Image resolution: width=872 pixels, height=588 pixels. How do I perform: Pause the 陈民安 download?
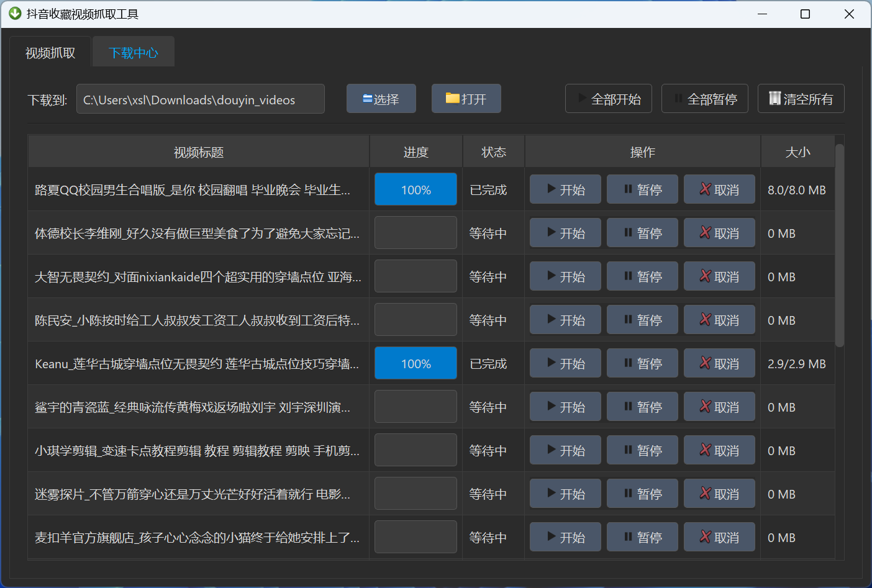pyautogui.click(x=642, y=319)
